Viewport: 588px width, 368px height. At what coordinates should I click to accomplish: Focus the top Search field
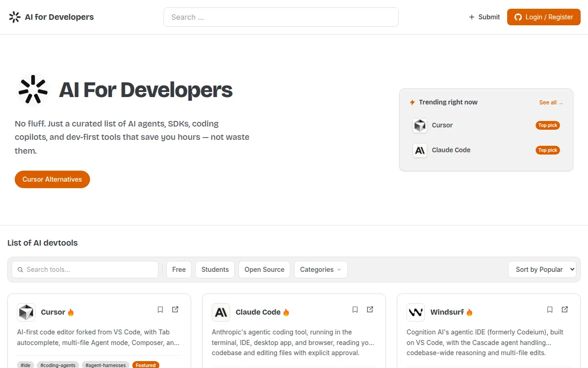point(281,17)
